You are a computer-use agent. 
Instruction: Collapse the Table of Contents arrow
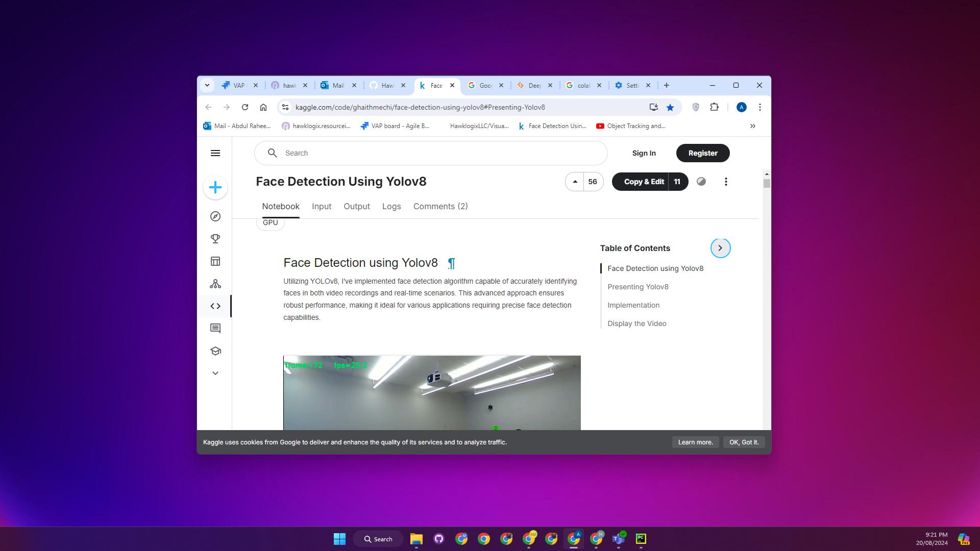(x=720, y=248)
